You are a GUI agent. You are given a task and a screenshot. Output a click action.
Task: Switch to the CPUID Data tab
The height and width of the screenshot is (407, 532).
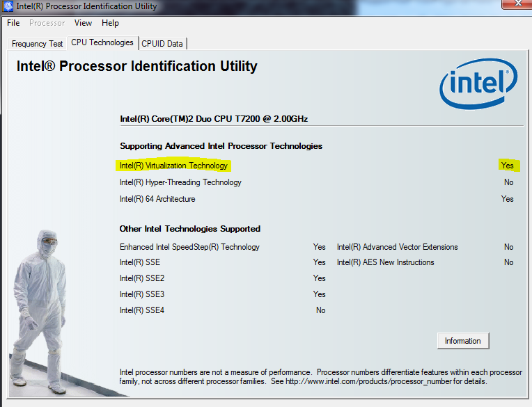click(x=162, y=44)
